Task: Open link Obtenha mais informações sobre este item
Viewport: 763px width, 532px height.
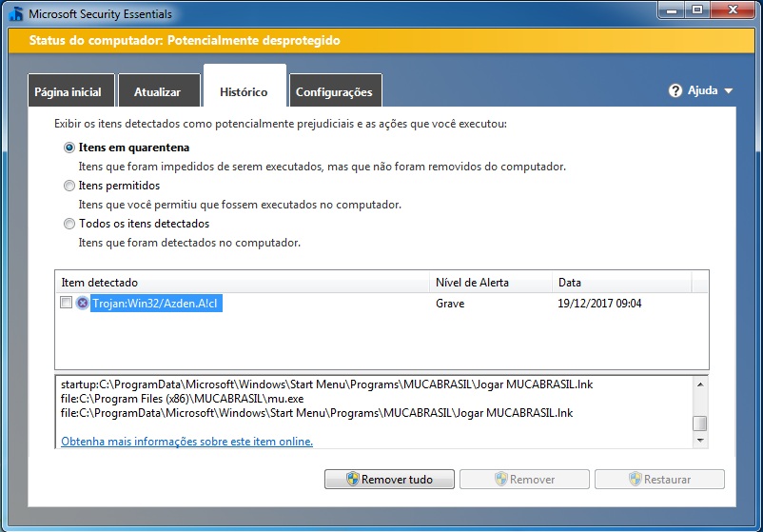Action: pos(186,442)
